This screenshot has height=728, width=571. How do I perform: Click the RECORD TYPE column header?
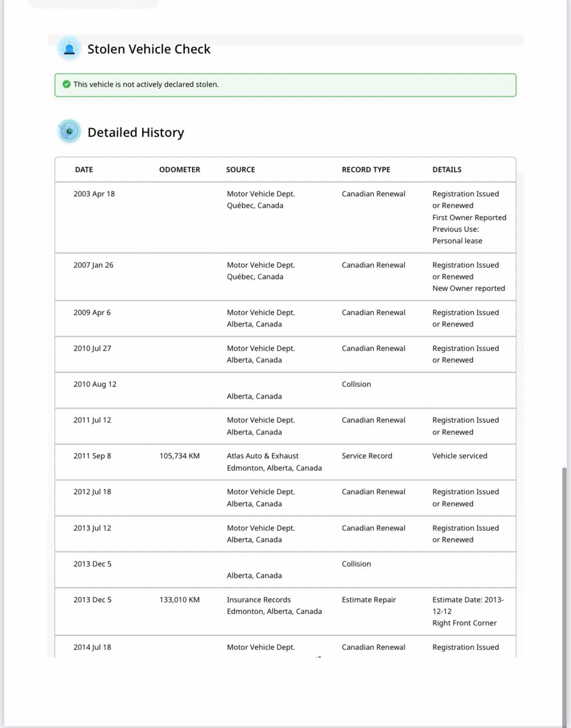pyautogui.click(x=366, y=170)
